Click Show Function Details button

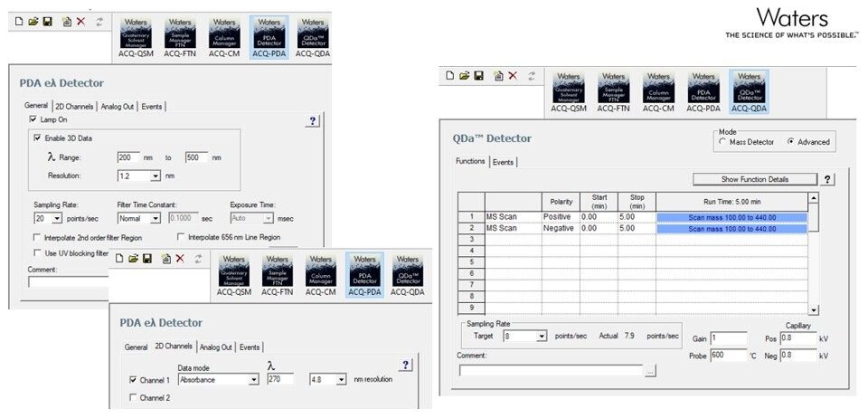click(x=755, y=179)
